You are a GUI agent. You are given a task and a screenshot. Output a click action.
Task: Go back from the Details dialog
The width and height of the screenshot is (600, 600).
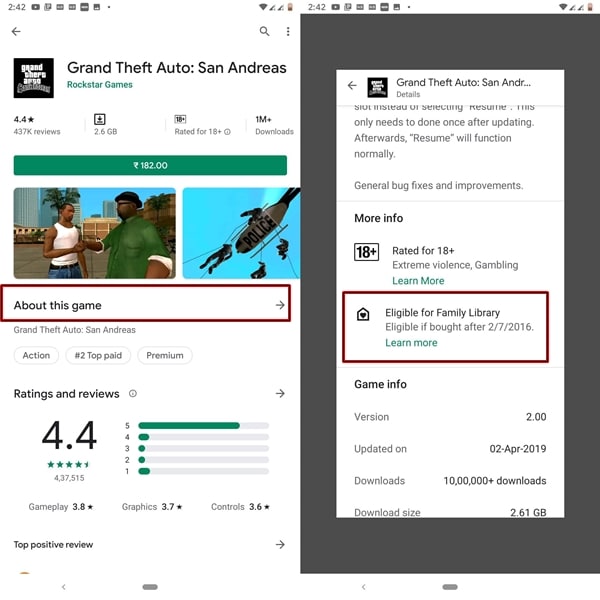point(352,85)
